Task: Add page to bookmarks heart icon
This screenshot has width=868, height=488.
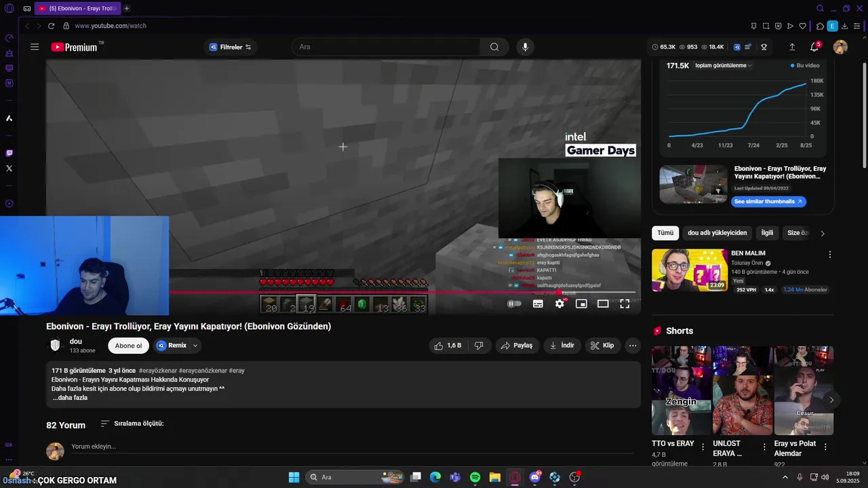Action: [x=803, y=26]
